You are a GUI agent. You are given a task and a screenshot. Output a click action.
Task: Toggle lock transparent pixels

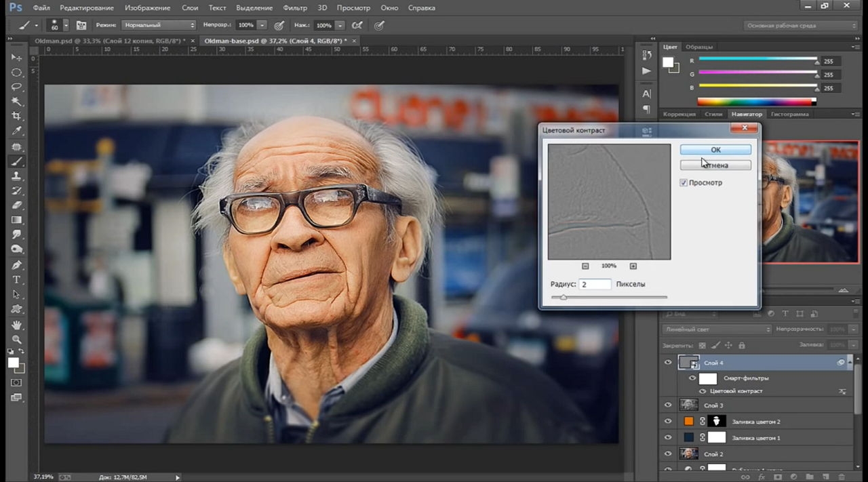point(702,345)
